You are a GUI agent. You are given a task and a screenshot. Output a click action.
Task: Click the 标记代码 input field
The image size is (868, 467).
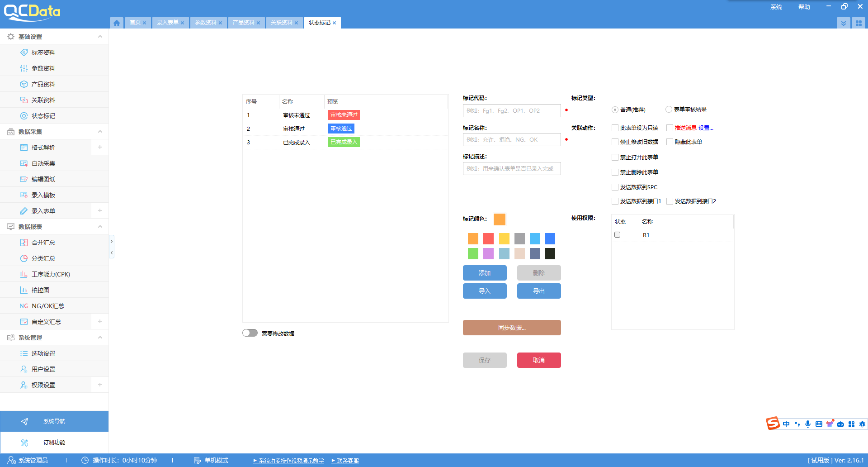point(512,110)
